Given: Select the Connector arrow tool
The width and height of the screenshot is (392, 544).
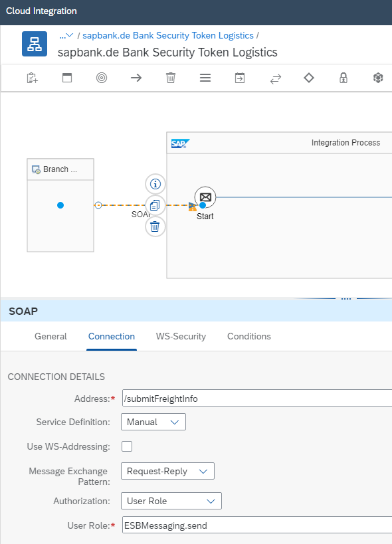Looking at the screenshot, I should pos(136,78).
